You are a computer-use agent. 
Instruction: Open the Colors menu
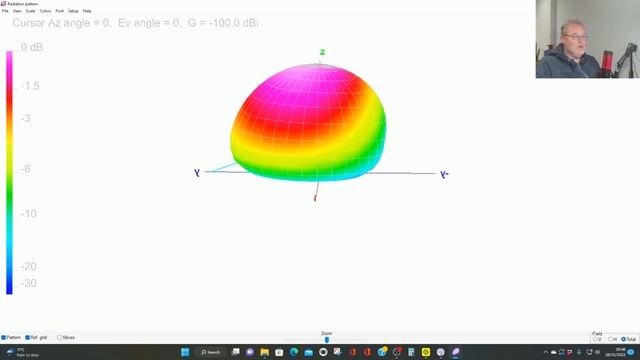pos(45,11)
